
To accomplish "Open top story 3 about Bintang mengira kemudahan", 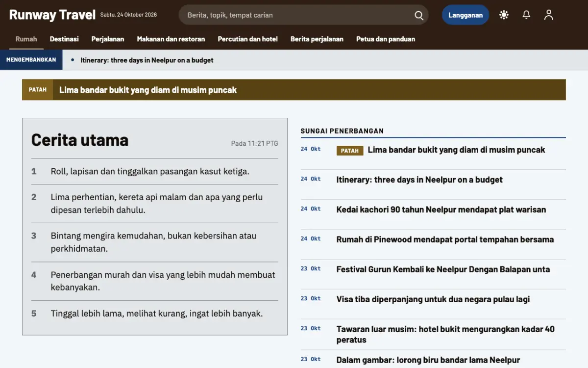I will point(155,242).
